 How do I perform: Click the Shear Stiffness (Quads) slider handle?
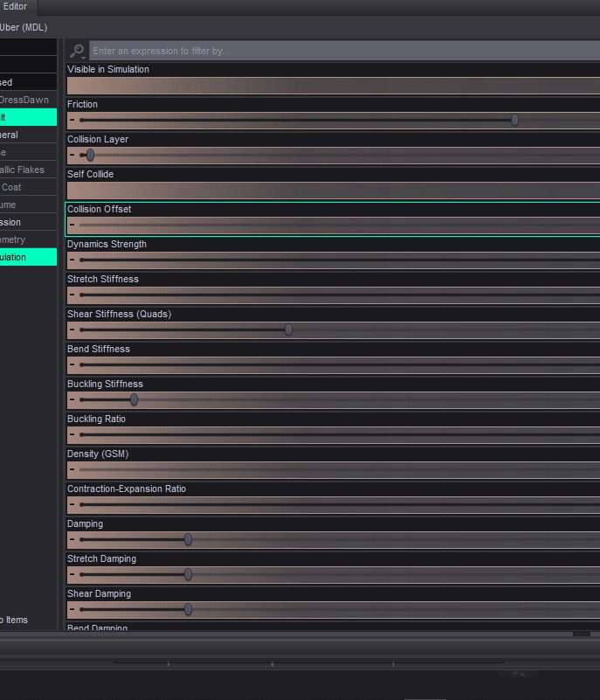[x=288, y=330]
